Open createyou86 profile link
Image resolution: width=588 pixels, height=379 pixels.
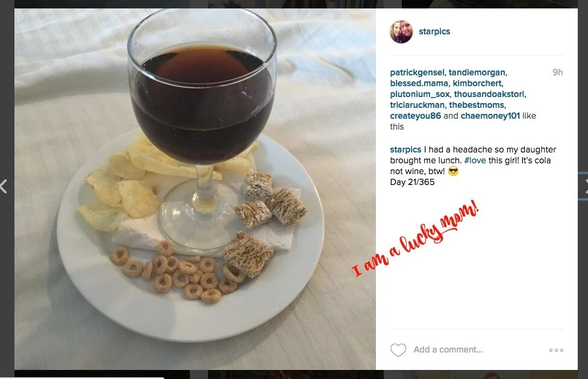coord(416,116)
